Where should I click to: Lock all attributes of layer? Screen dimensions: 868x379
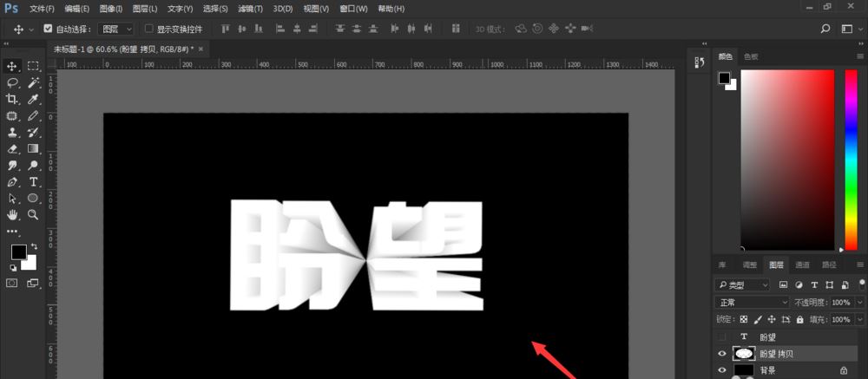pos(800,319)
